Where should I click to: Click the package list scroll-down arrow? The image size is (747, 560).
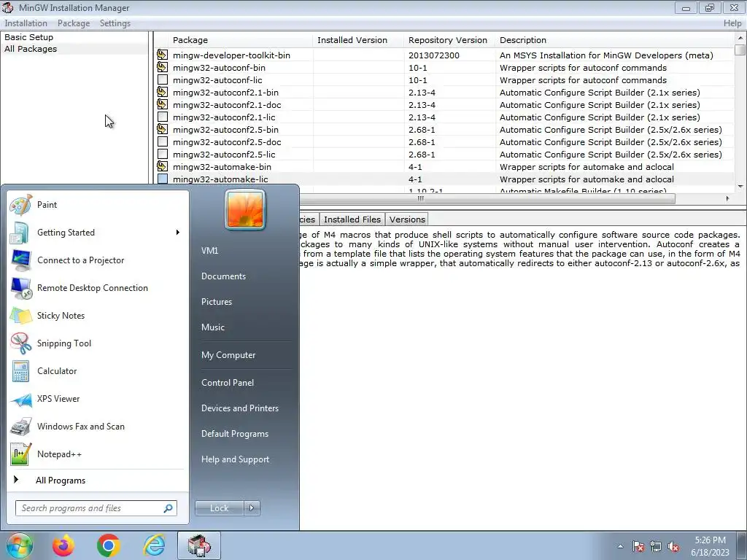(740, 187)
